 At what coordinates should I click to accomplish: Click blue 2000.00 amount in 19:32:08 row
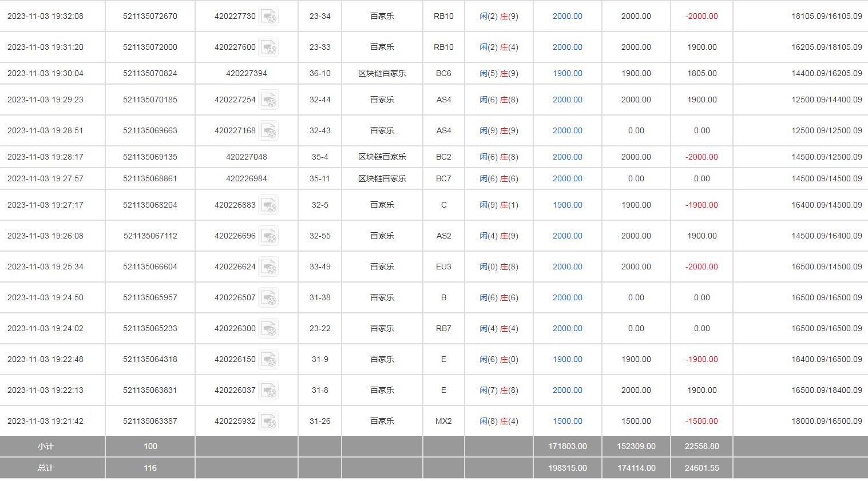click(x=567, y=16)
